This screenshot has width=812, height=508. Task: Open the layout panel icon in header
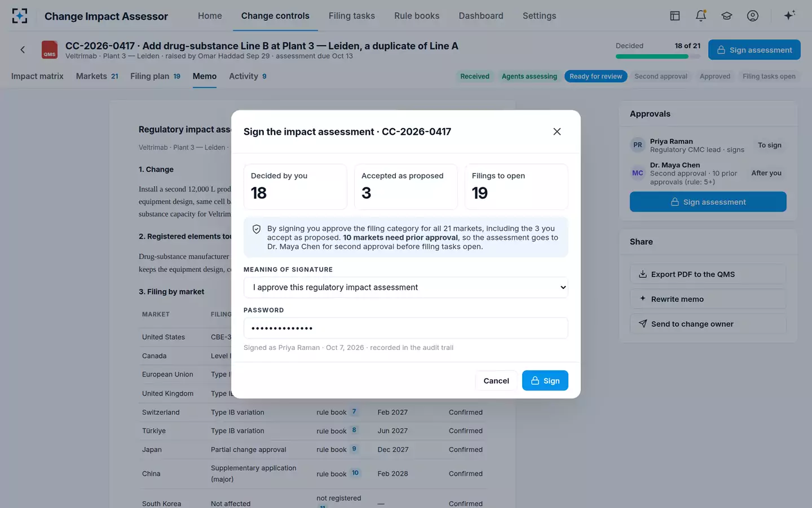(675, 16)
